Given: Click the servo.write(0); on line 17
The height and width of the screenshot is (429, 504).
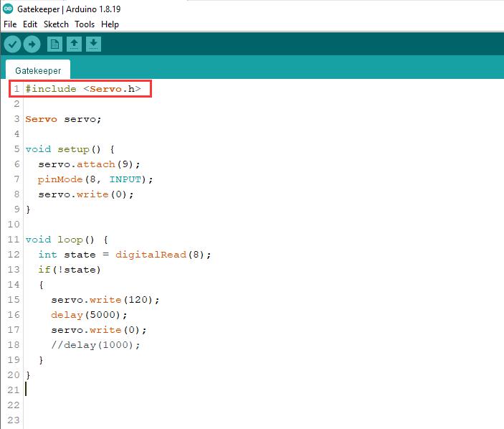Looking at the screenshot, I should tap(99, 330).
